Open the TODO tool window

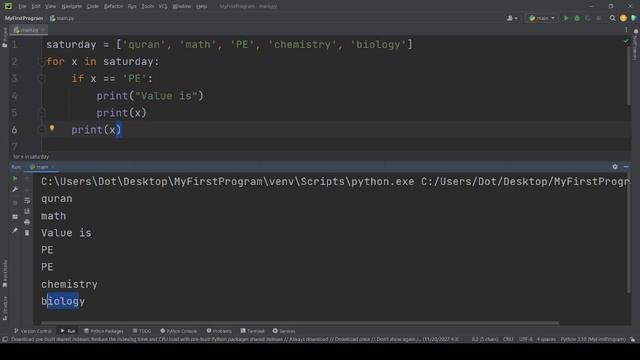pos(142,331)
